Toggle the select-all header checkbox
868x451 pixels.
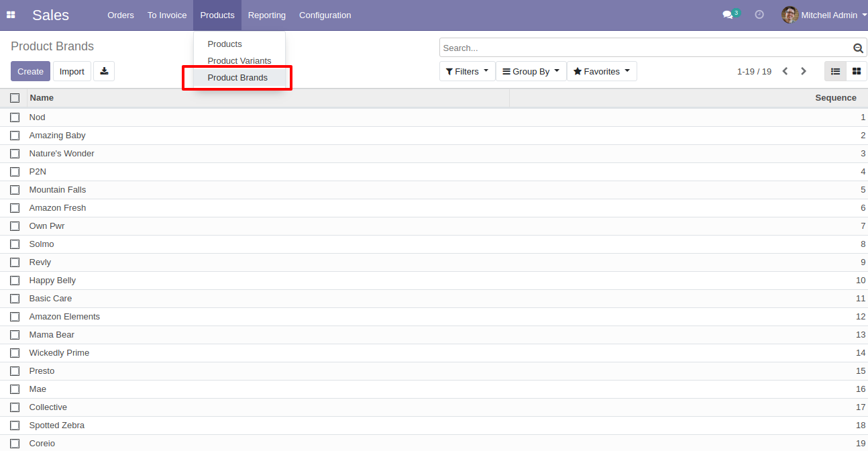[x=15, y=98]
